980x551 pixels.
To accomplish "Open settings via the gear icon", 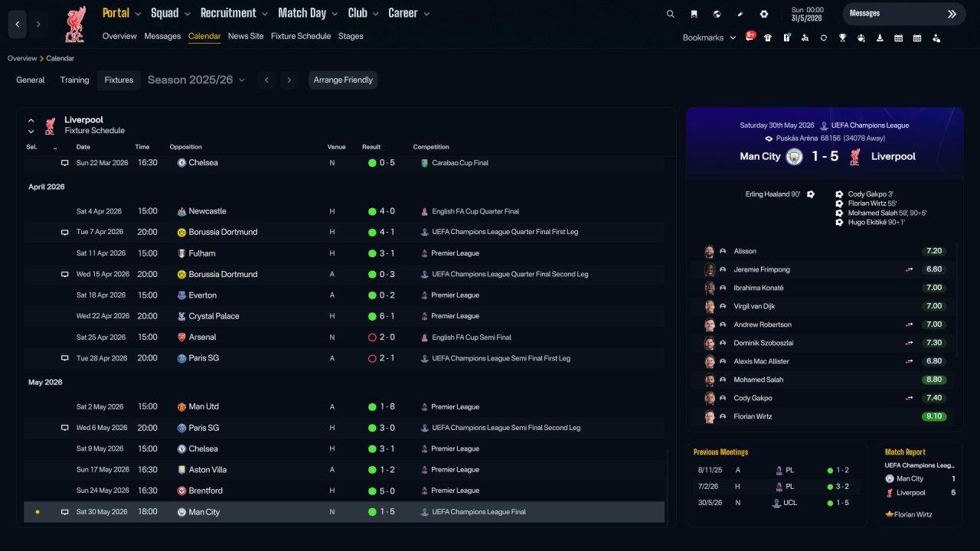I will coord(763,14).
